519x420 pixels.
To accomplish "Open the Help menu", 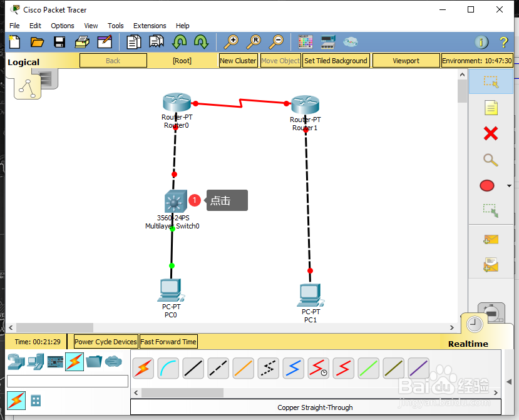I will pyautogui.click(x=182, y=26).
